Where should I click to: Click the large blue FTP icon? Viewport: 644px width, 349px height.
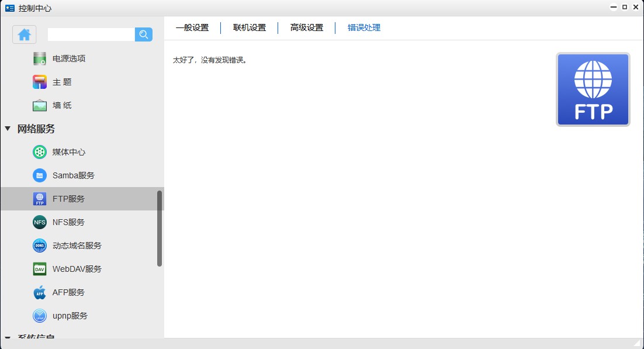593,89
